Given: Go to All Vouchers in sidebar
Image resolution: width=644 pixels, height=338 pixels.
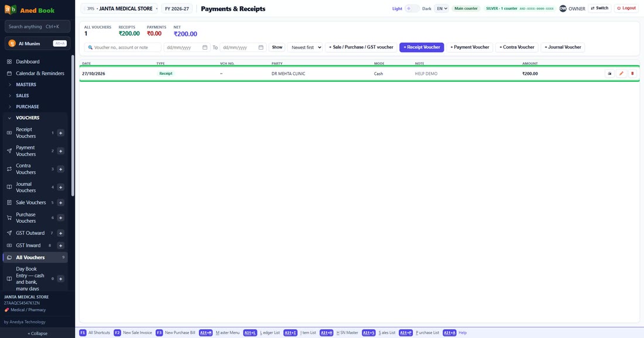Looking at the screenshot, I should [35, 258].
